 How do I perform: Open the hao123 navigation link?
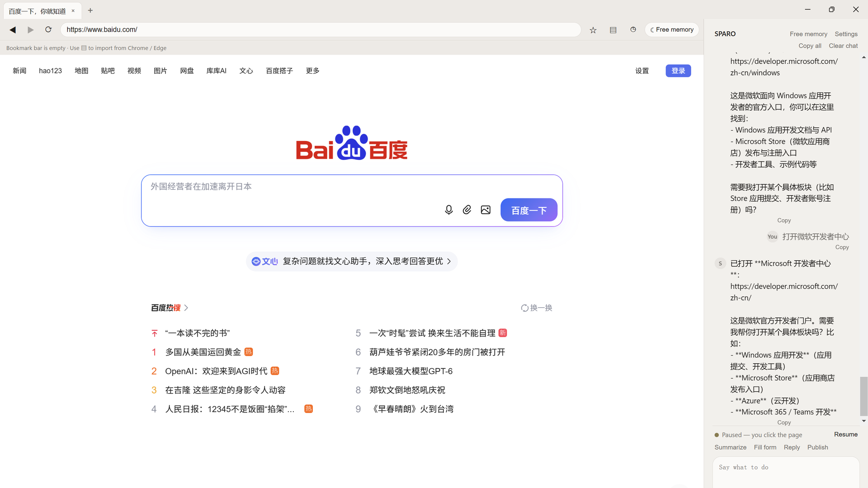[x=50, y=71]
